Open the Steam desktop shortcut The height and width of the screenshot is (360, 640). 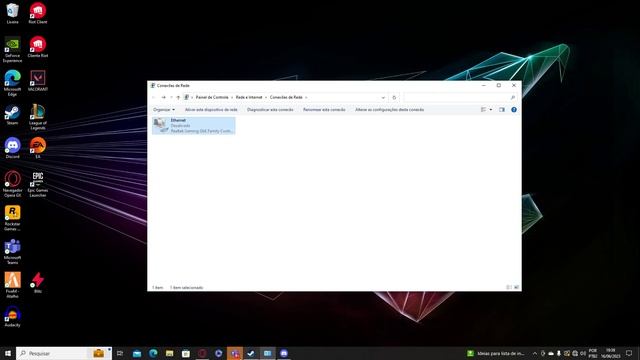click(13, 115)
